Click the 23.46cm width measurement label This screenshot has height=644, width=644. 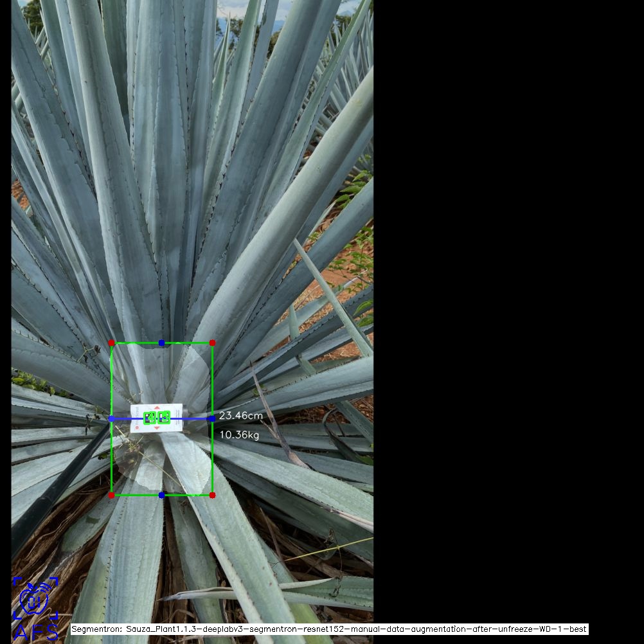[x=240, y=416]
